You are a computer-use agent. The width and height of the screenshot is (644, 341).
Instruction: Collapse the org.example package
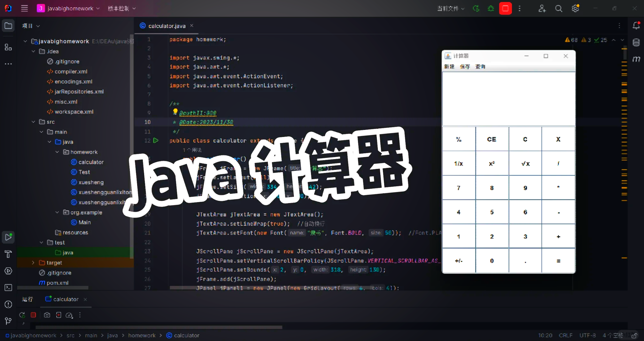[x=57, y=212]
